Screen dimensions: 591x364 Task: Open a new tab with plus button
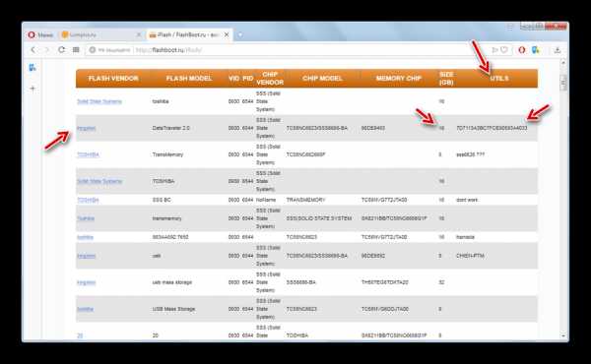(240, 34)
